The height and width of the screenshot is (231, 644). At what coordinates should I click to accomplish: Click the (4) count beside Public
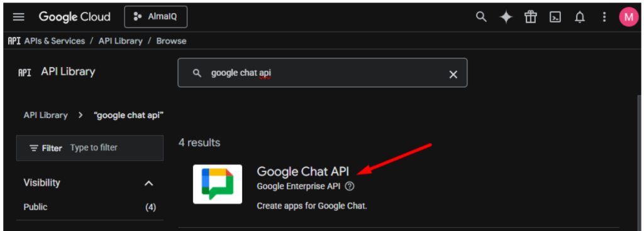pos(151,207)
